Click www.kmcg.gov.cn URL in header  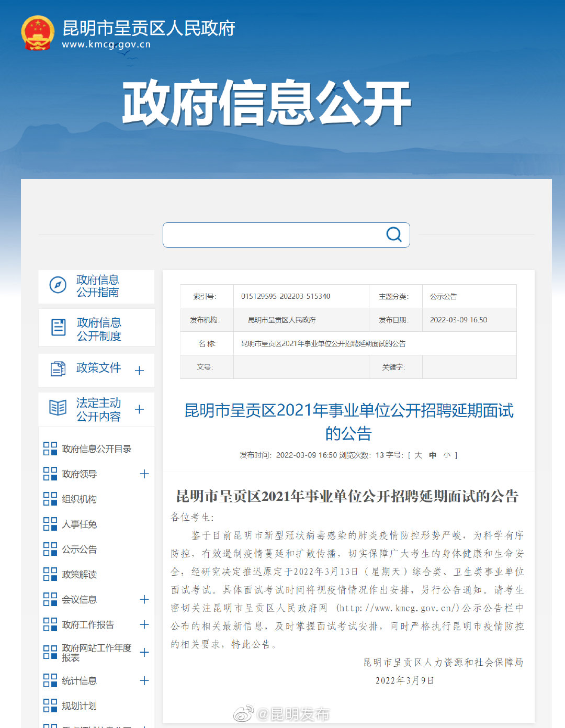106,45
